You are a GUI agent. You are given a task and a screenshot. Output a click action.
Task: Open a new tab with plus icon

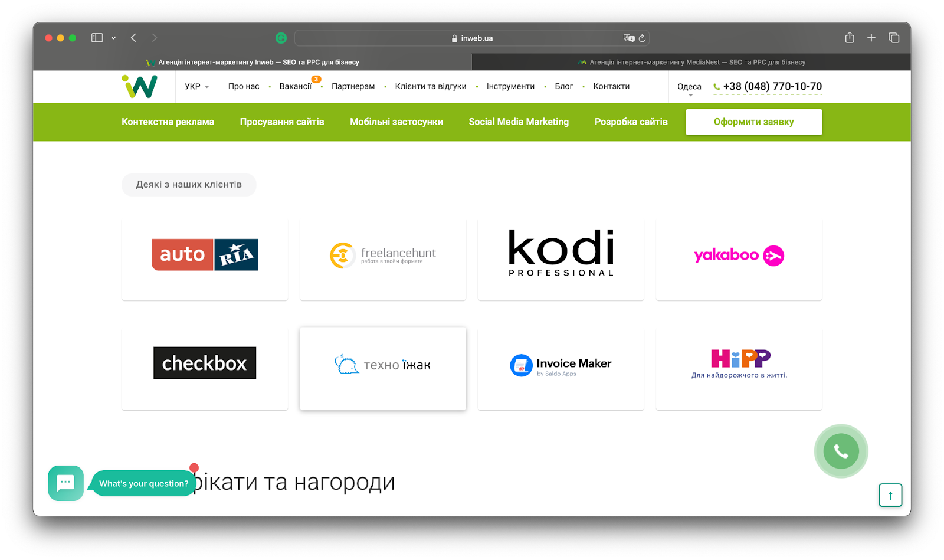pyautogui.click(x=871, y=38)
